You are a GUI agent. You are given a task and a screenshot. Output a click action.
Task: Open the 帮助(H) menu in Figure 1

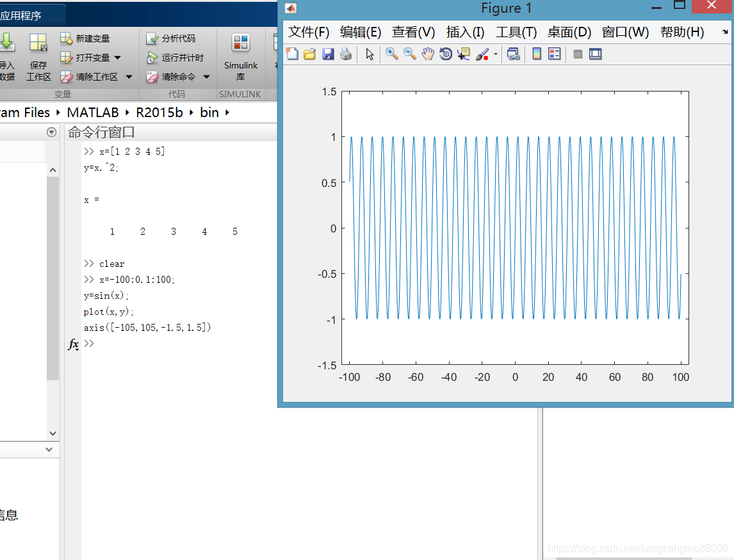coord(682,32)
